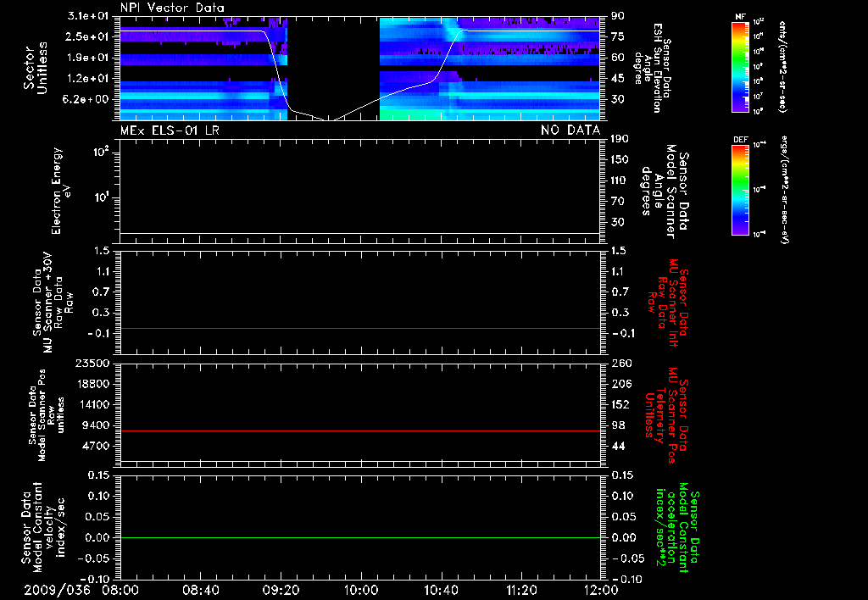Click the 'NO DATA' label
Screen dimensions: 868x600
point(570,130)
